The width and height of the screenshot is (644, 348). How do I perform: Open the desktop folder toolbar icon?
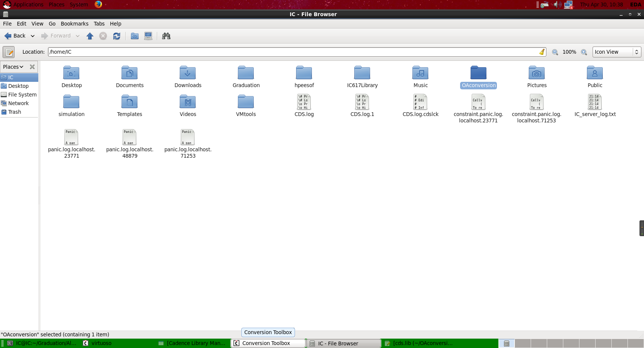(x=148, y=36)
